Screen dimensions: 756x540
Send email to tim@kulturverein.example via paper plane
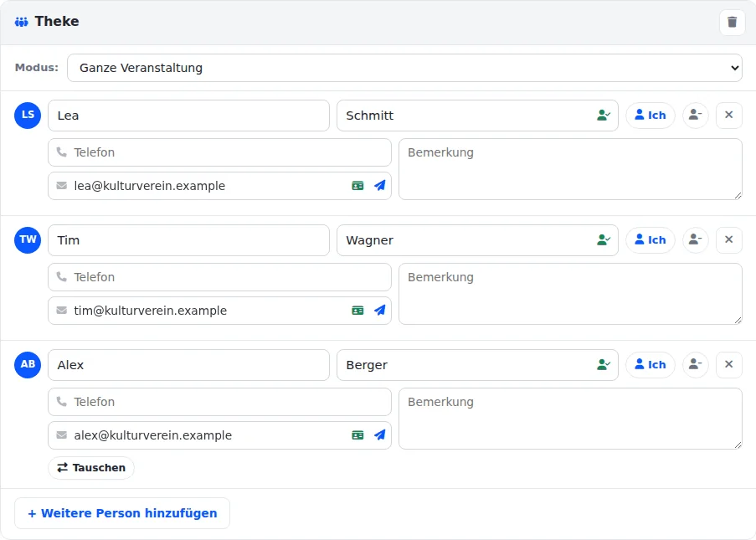[380, 311]
